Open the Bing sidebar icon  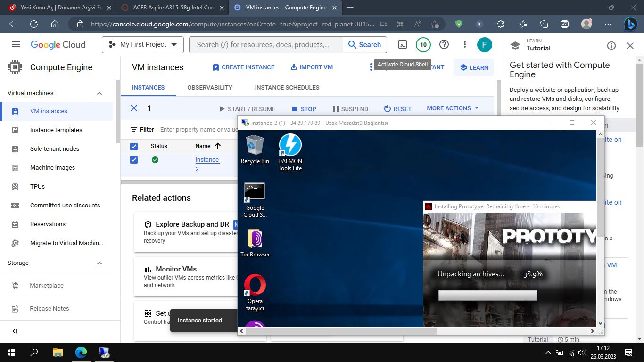tap(630, 24)
